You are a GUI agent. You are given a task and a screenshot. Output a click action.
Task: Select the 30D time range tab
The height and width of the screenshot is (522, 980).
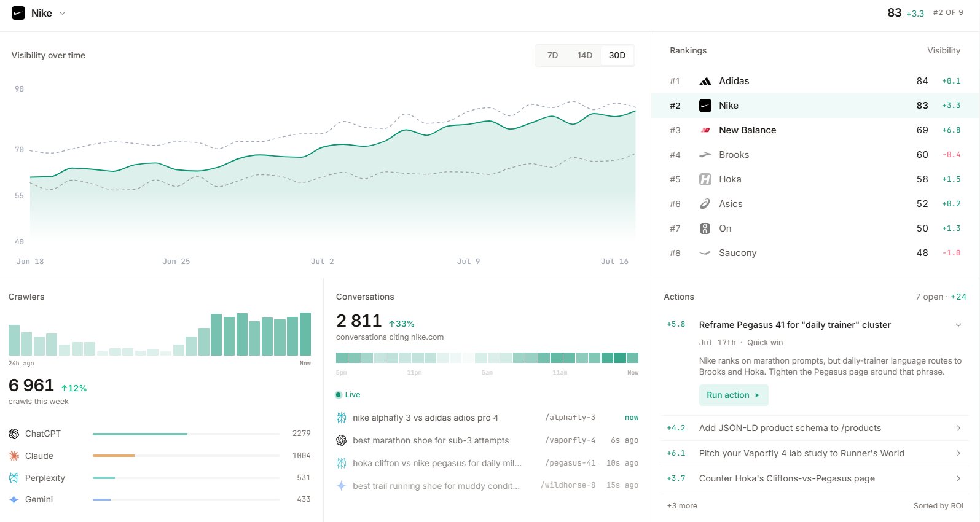click(617, 55)
